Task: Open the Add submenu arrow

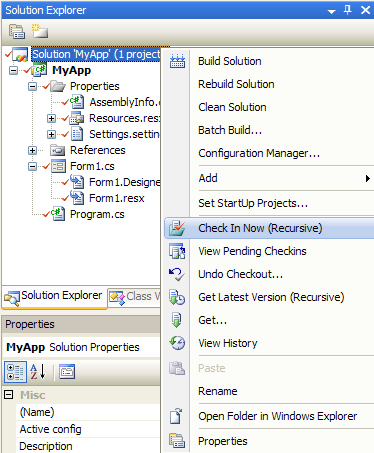Action: point(368,178)
